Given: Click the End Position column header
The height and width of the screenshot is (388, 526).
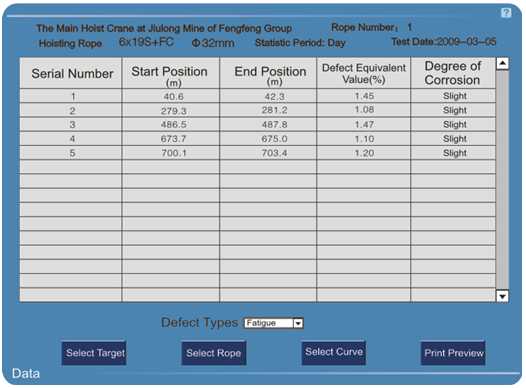Looking at the screenshot, I should (x=268, y=73).
